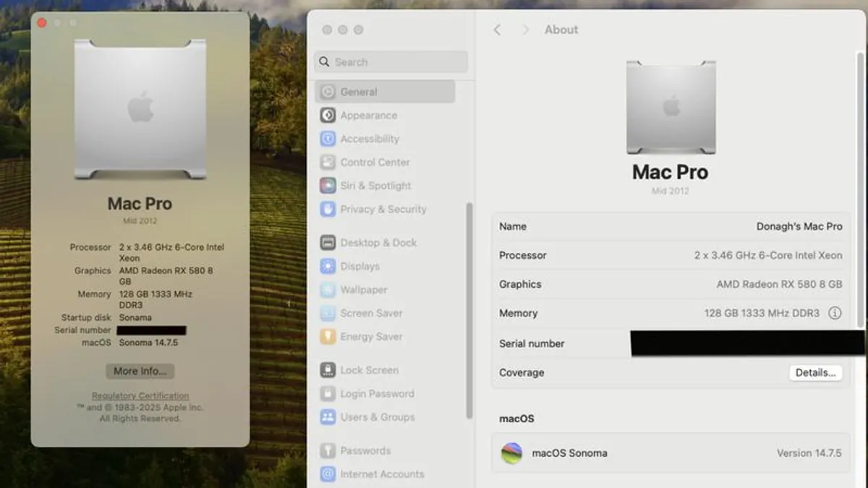868x488 pixels.
Task: Open Appearance settings icon in sidebar
Action: point(328,116)
